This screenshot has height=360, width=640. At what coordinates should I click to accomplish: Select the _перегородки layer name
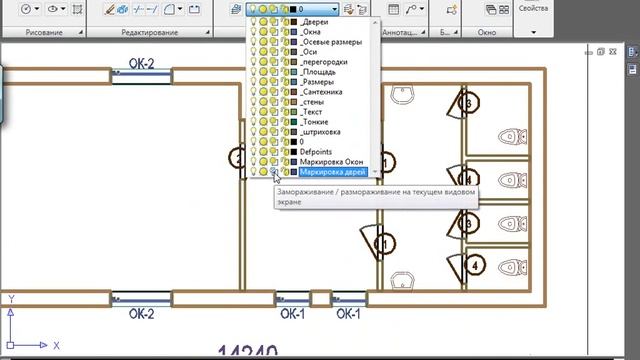tap(324, 62)
